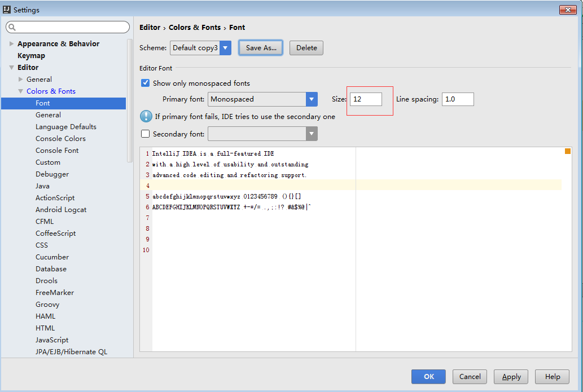Close the Settings dialog
583x392 pixels.
(568, 10)
